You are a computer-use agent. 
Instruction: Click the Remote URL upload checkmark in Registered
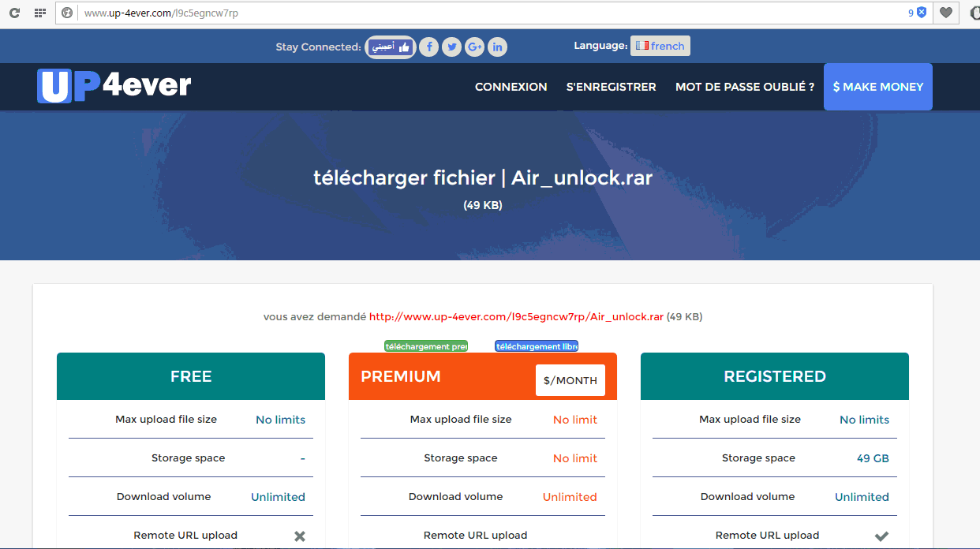881,536
